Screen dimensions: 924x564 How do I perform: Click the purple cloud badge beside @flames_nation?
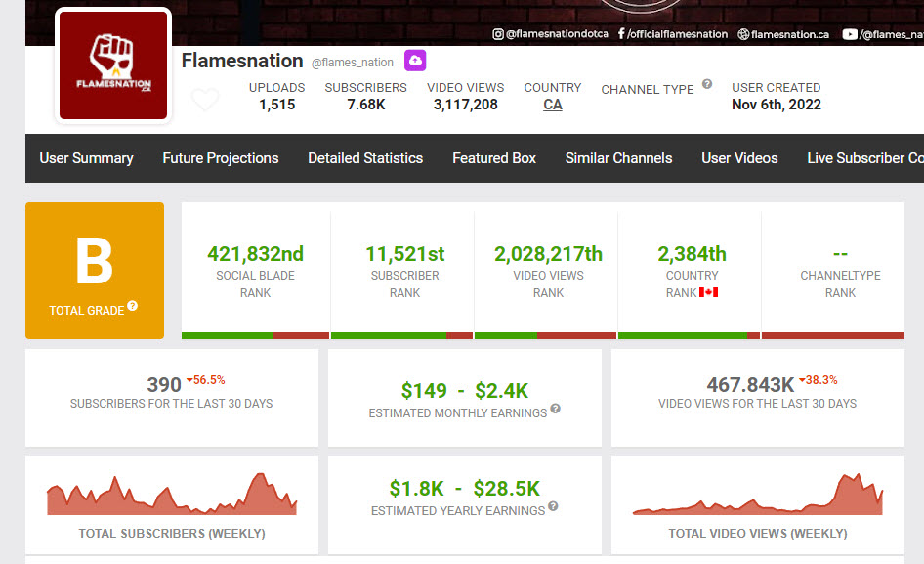coord(415,61)
